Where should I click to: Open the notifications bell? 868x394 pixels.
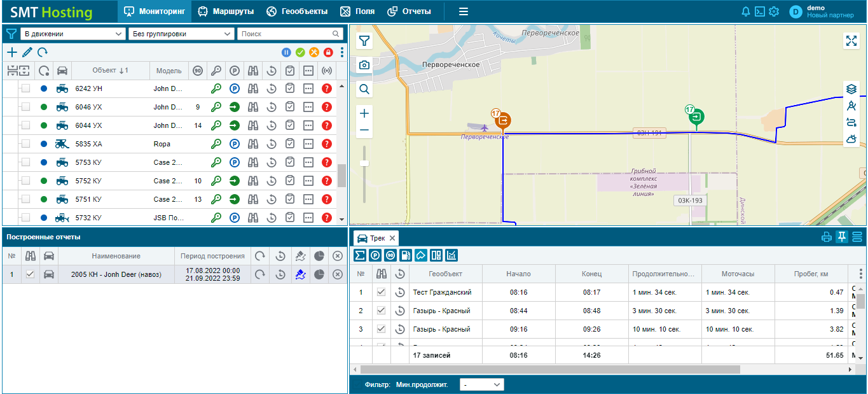tap(746, 11)
